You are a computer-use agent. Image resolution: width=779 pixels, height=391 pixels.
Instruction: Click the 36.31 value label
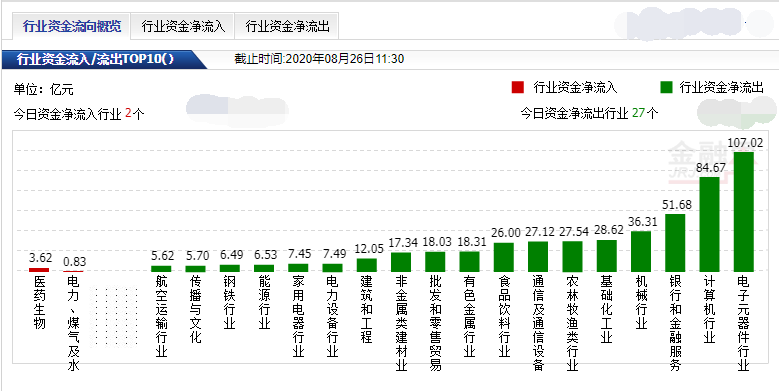pos(642,222)
